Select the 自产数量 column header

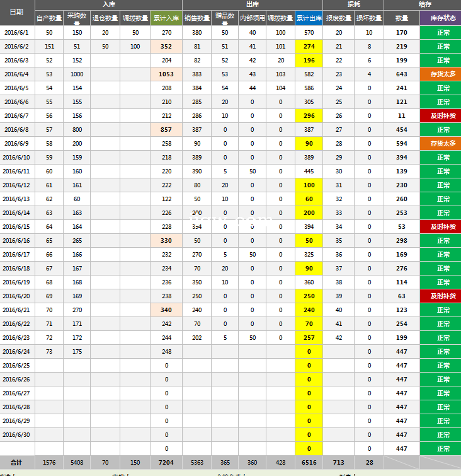tap(49, 18)
